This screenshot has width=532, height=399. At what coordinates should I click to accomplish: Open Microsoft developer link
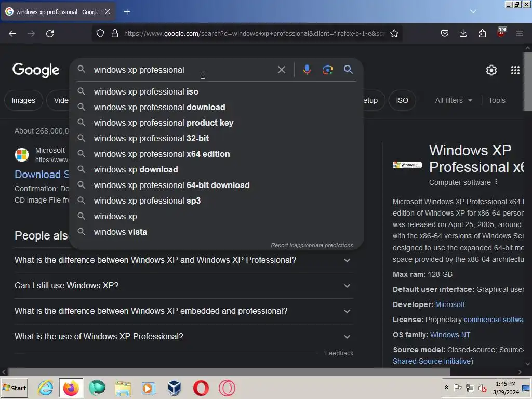(450, 304)
